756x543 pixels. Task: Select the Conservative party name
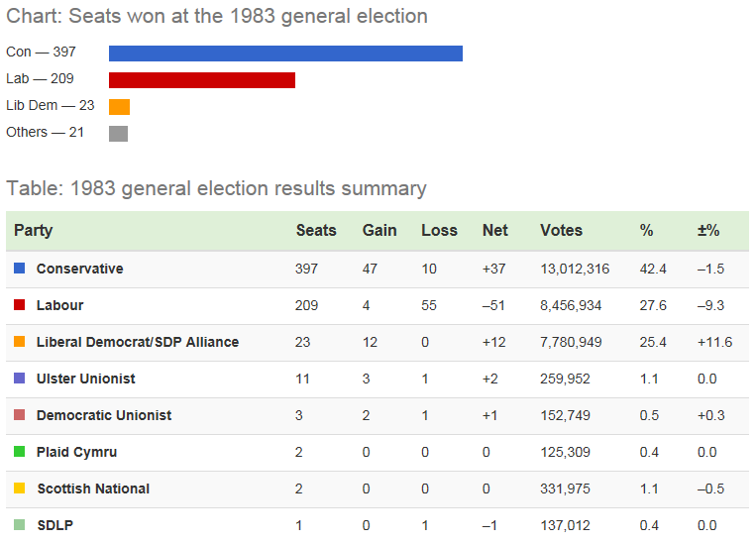coord(80,269)
